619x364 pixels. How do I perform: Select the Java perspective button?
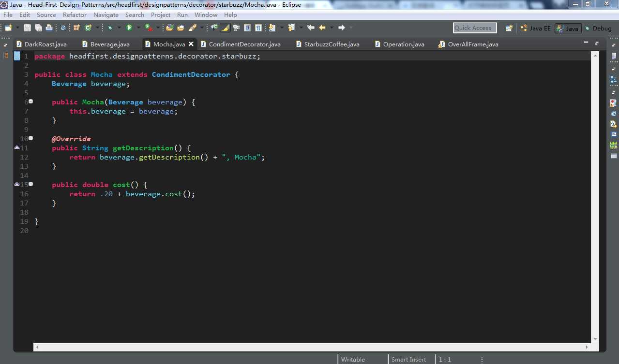click(568, 28)
